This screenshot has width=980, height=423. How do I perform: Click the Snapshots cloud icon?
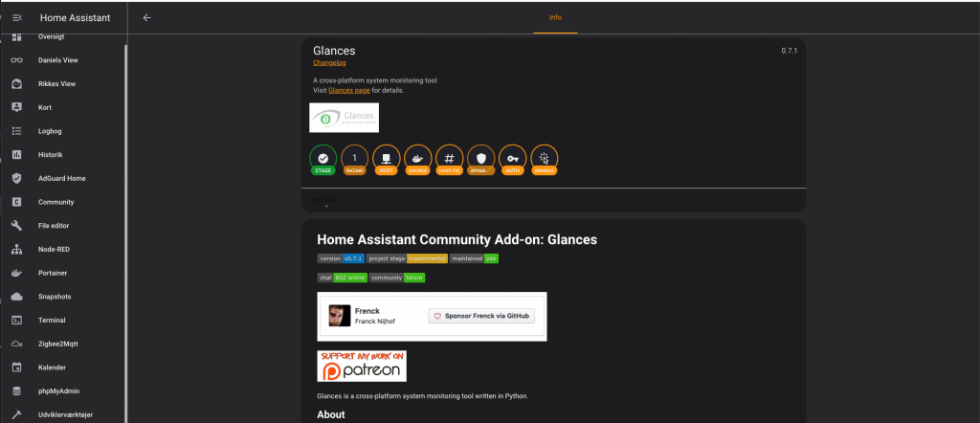[x=17, y=296]
